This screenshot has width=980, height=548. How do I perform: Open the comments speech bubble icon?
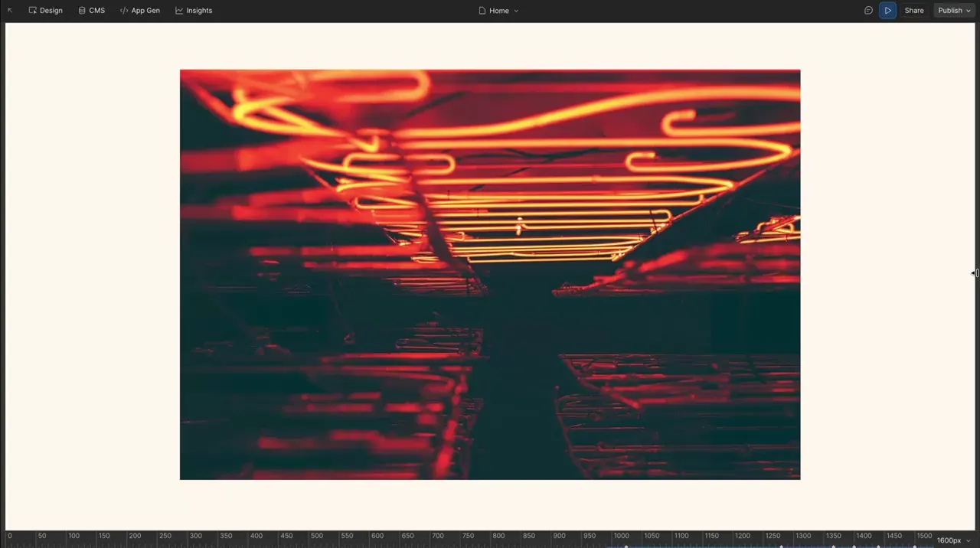click(x=868, y=11)
